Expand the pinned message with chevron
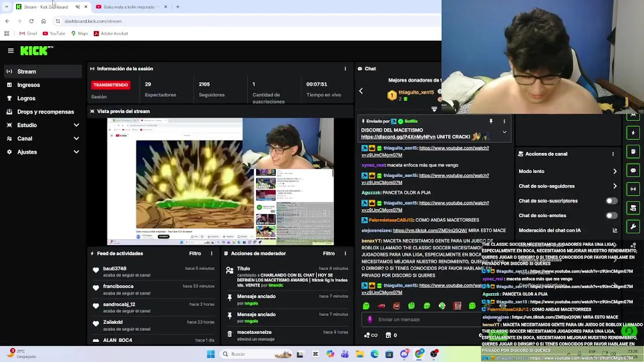The width and height of the screenshot is (644, 362). (504, 132)
